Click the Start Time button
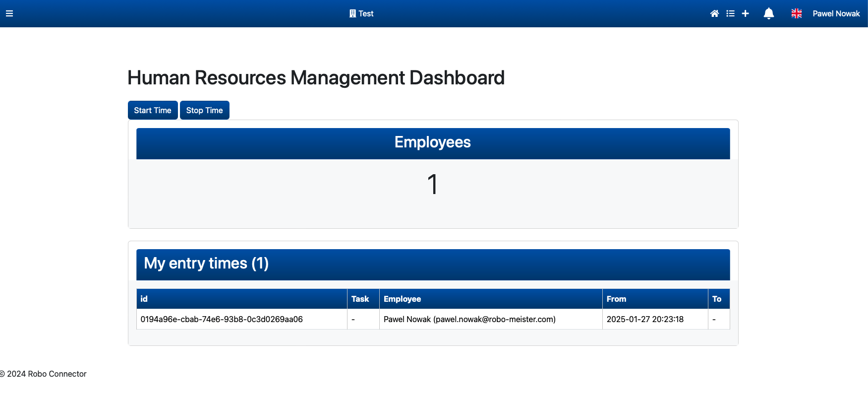This screenshot has width=868, height=402. 153,110
